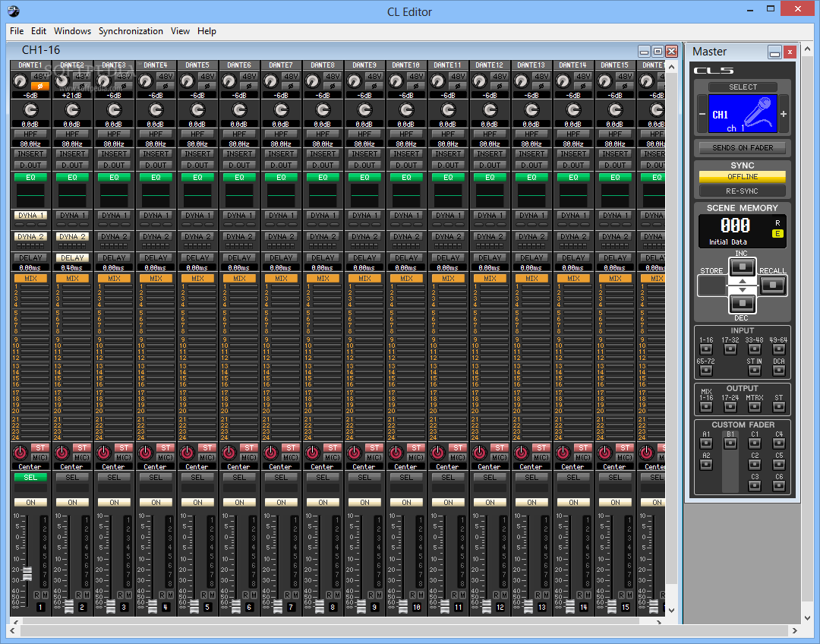
Task: Click the DANTE7 EQ curve display
Action: (281, 196)
